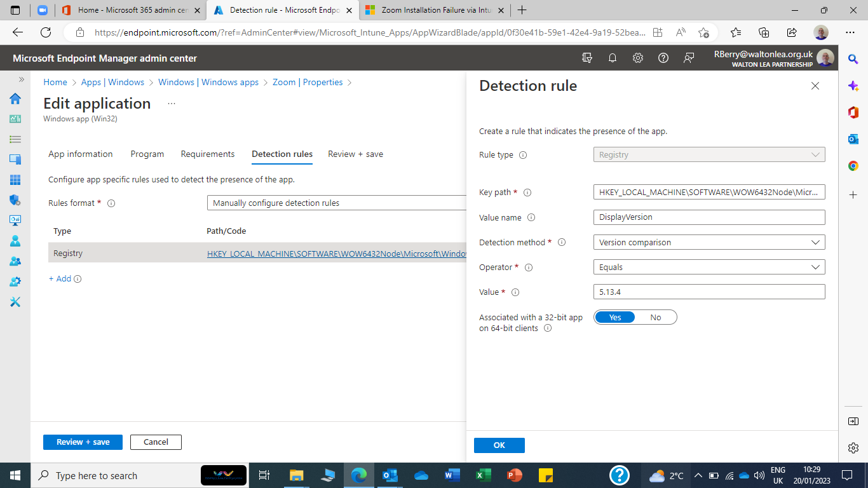This screenshot has height=488, width=868.
Task: Open feedback icon in portal header
Action: coord(689,58)
